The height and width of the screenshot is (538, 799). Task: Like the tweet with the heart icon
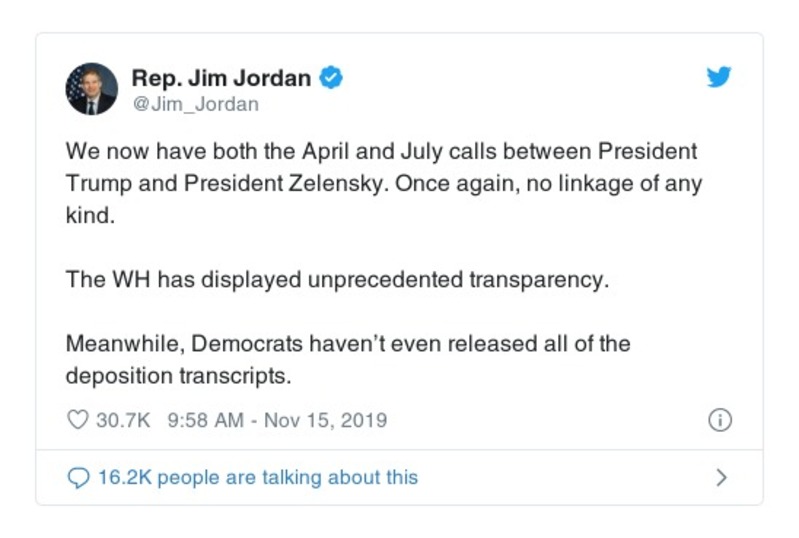pos(77,420)
